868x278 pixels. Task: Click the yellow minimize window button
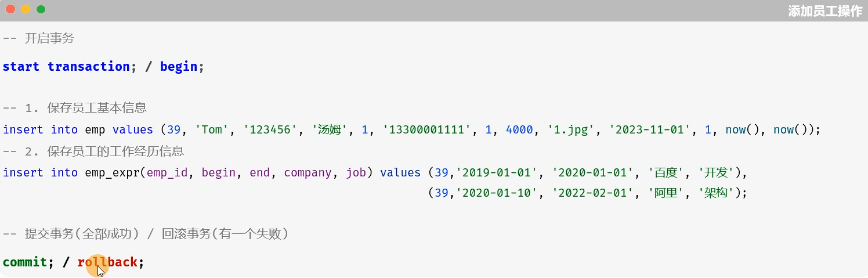(26, 9)
